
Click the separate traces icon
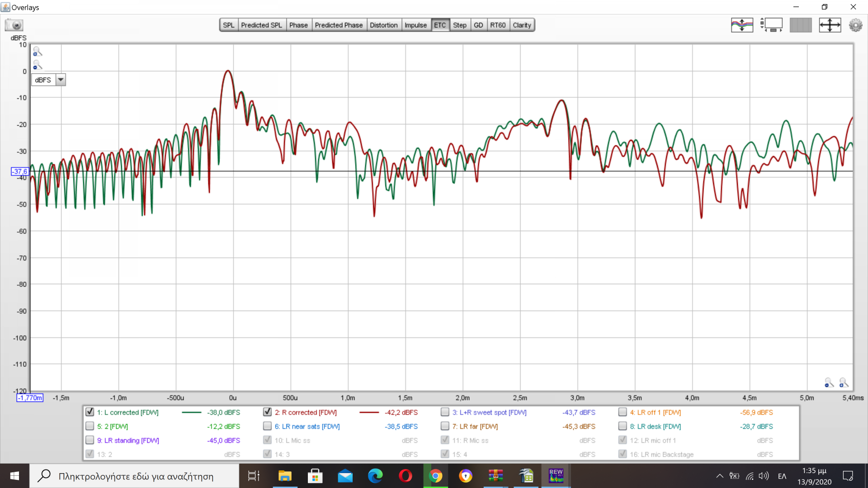(x=742, y=25)
